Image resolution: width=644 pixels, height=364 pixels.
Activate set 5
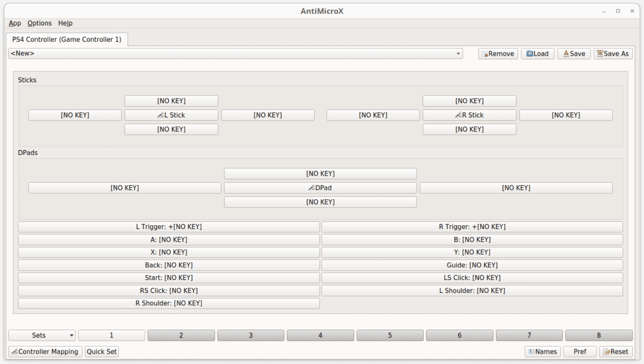tap(390, 335)
